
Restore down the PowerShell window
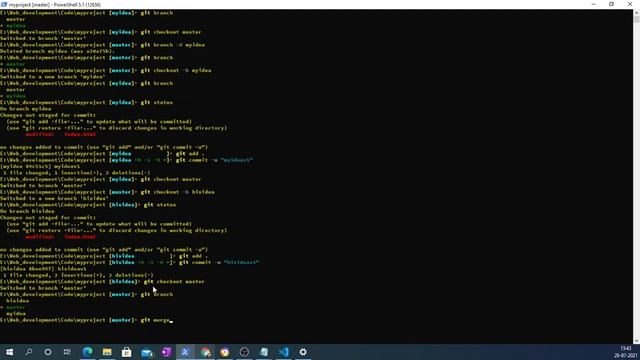click(x=611, y=4)
